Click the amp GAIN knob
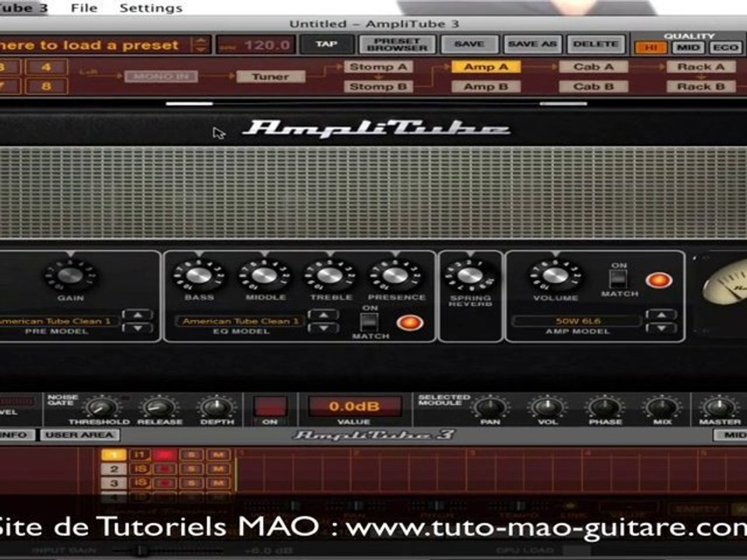The height and width of the screenshot is (560, 747). pos(71,275)
